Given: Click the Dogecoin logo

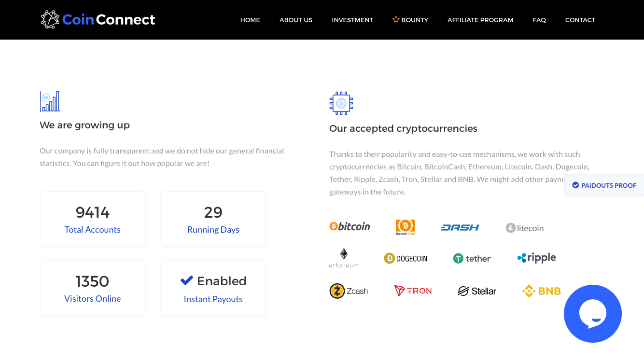Looking at the screenshot, I should (x=406, y=259).
